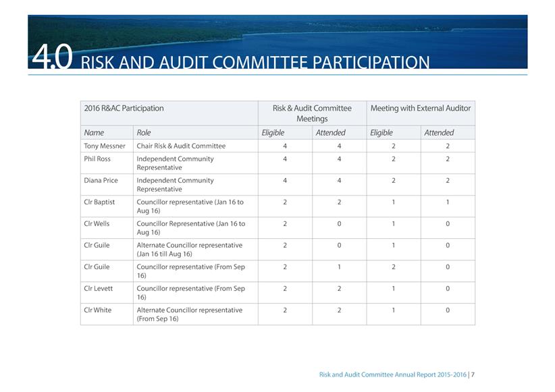Click Clr Baptist's committee meetings attended value "2"

tap(339, 202)
